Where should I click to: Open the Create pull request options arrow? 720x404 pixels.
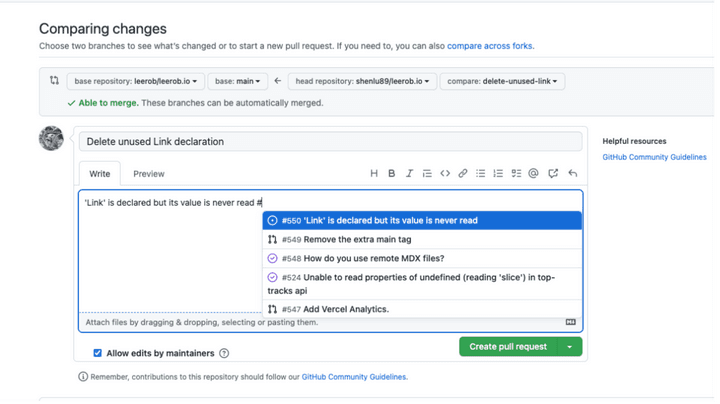pyautogui.click(x=570, y=347)
